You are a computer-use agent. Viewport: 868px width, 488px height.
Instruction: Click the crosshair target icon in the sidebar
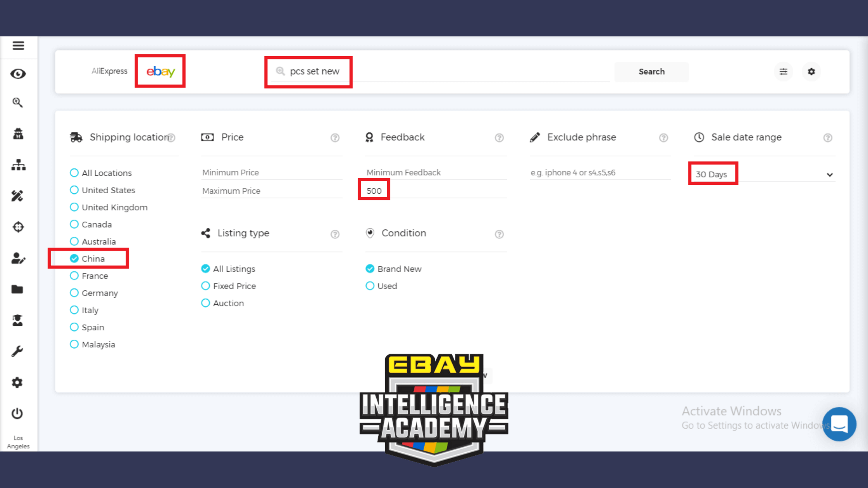(18, 227)
